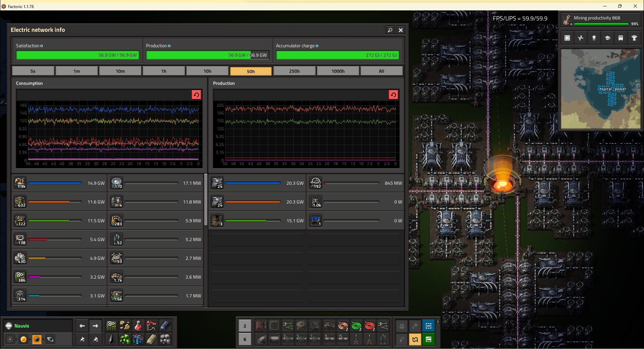Open the search in Electric network info

tap(390, 30)
